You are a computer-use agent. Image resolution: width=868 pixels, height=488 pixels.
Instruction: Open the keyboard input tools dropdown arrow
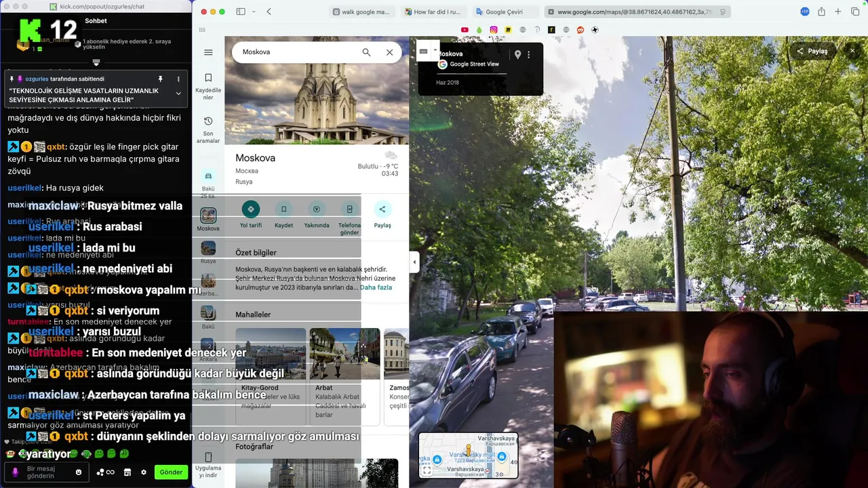[x=435, y=50]
